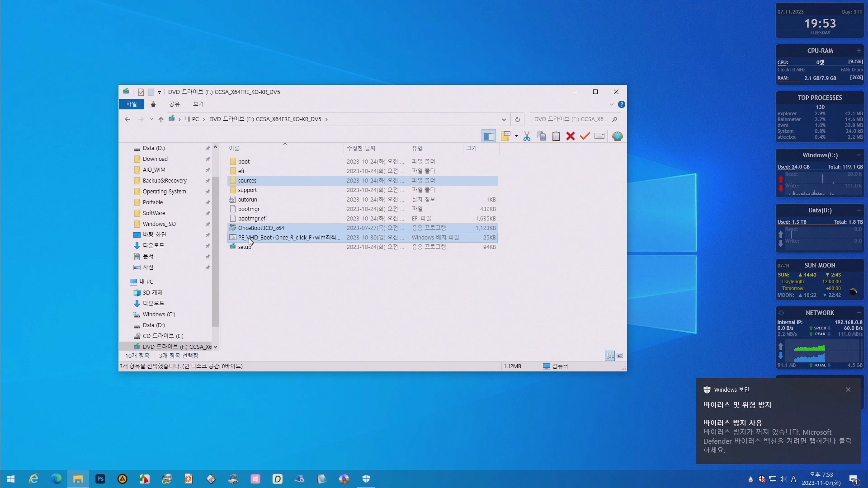The height and width of the screenshot is (488, 868).
Task: Click the Paste clipboard toolbar icon
Action: pos(556,136)
